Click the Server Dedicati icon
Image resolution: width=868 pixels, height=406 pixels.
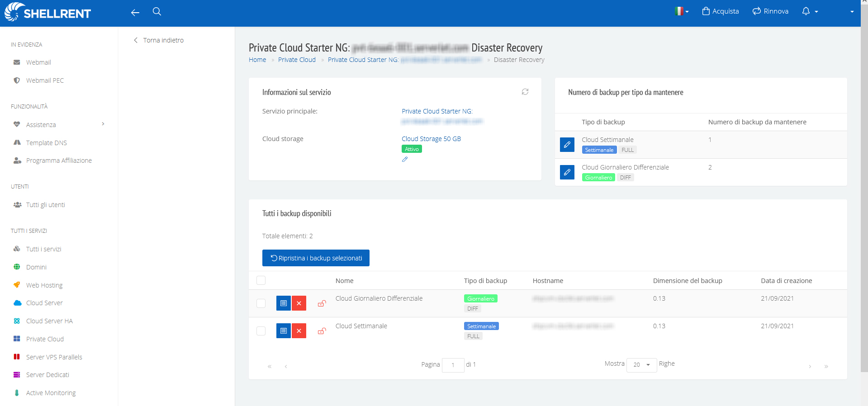(17, 375)
